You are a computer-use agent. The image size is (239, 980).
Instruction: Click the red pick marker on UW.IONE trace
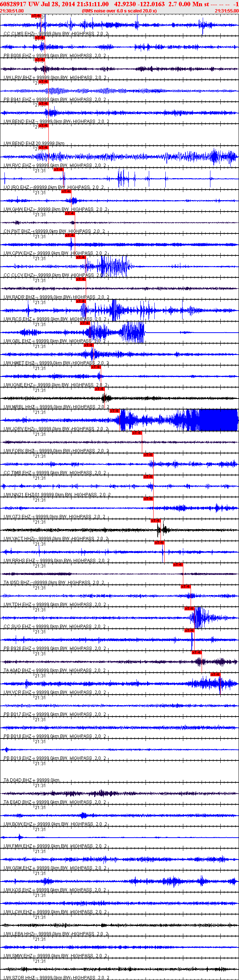pyautogui.click(x=96, y=367)
